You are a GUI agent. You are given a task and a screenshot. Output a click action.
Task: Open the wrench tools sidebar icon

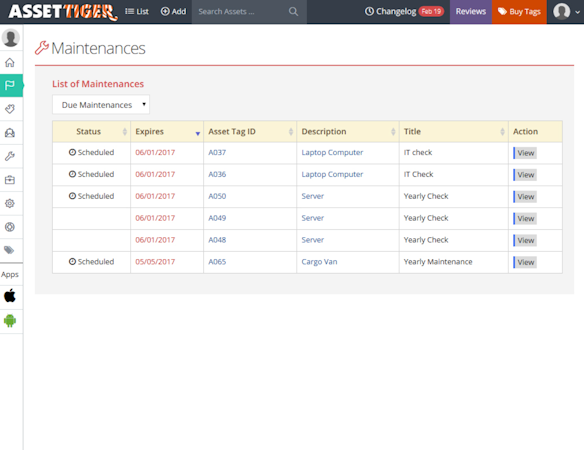click(10, 156)
